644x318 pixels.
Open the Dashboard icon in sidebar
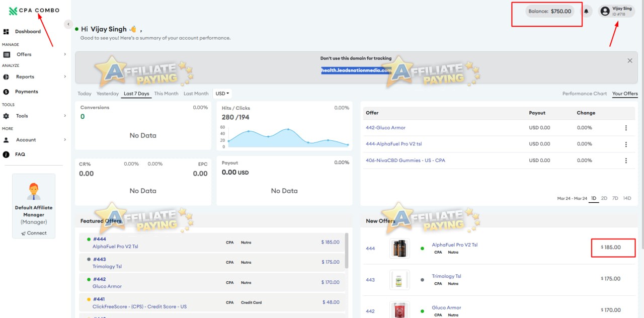pyautogui.click(x=6, y=32)
